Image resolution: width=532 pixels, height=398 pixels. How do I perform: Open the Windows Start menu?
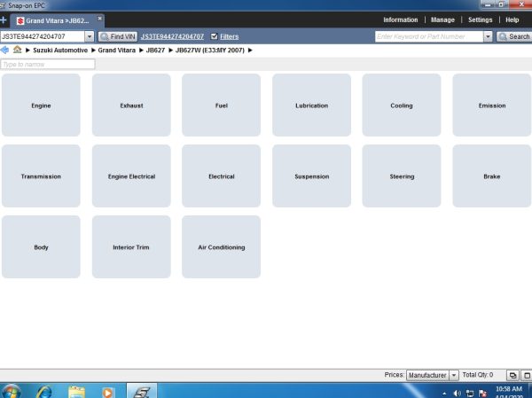pos(11,391)
